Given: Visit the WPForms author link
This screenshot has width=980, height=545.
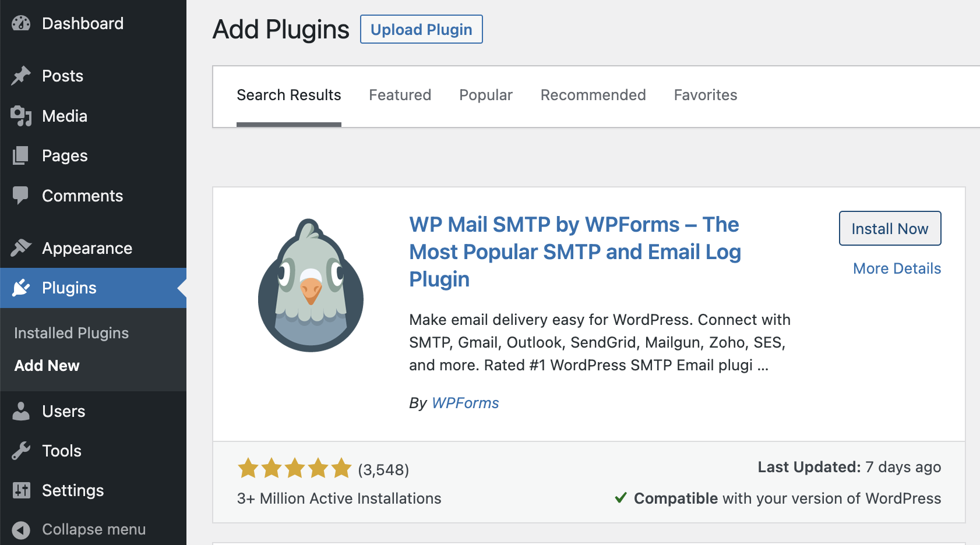Looking at the screenshot, I should (465, 402).
